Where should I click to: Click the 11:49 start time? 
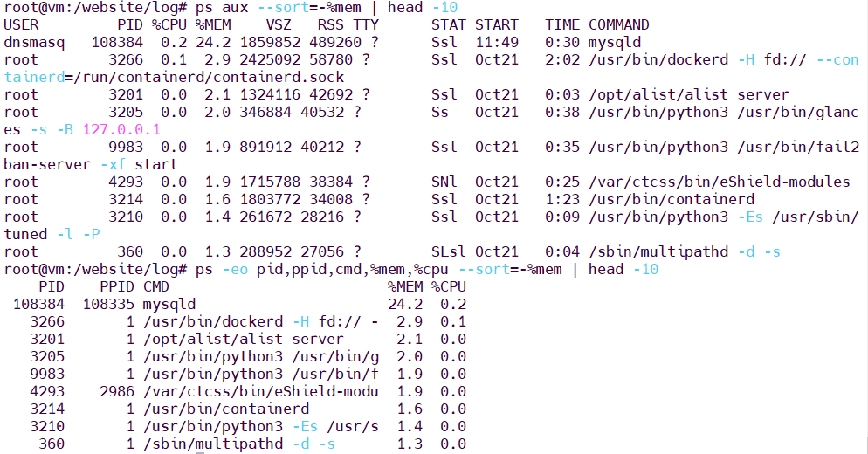496,42
